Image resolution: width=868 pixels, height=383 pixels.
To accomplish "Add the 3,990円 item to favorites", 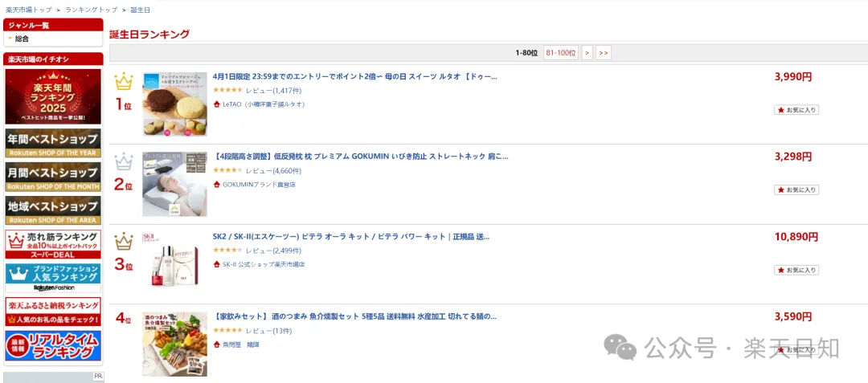I will (x=796, y=110).
